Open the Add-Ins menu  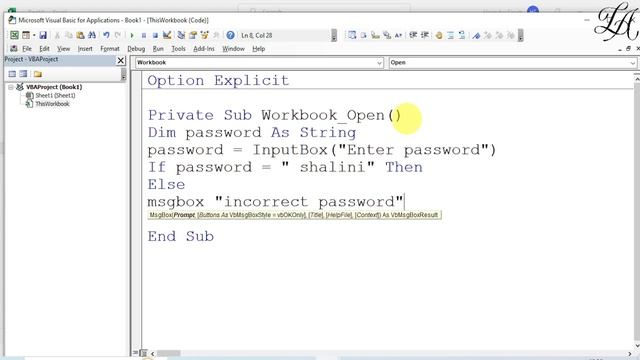tap(204, 49)
